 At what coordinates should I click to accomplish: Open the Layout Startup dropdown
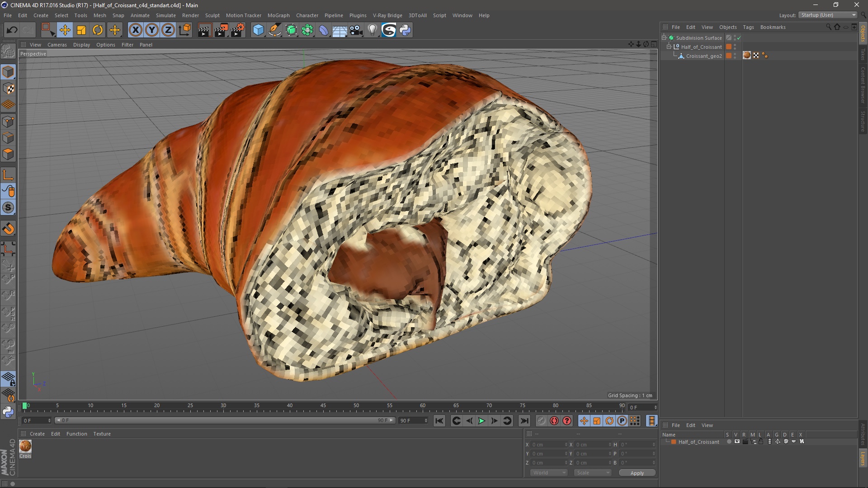tap(828, 15)
